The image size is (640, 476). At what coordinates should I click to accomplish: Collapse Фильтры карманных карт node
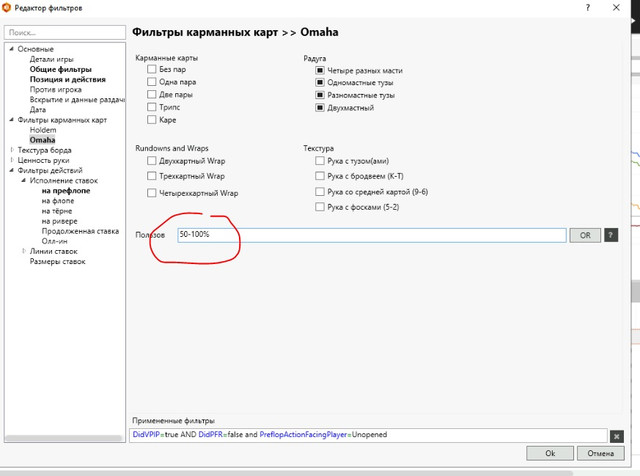click(11, 120)
